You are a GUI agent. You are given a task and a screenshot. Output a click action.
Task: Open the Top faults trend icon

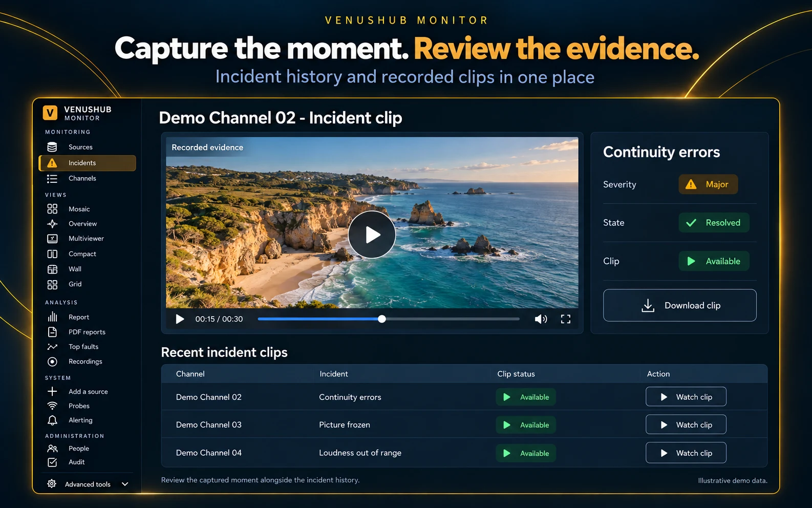click(x=52, y=347)
